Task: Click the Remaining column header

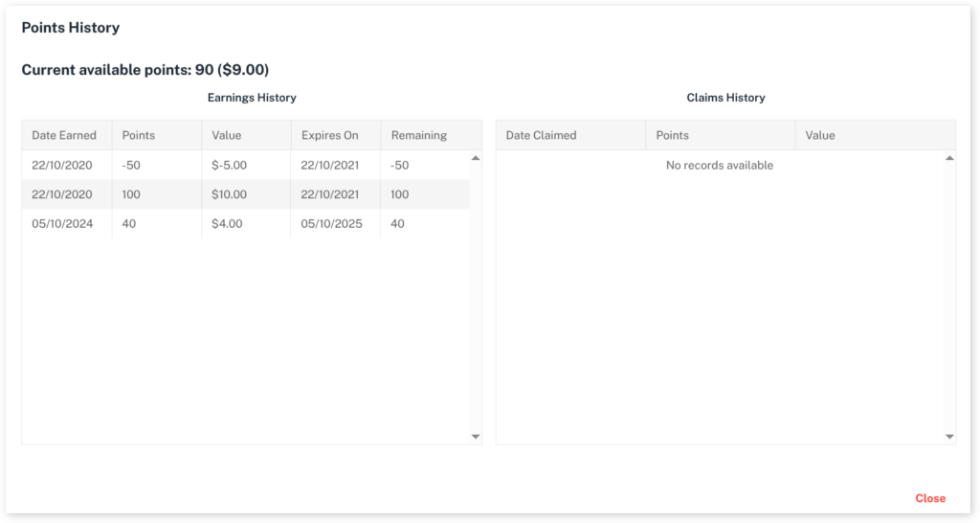Action: [x=419, y=135]
